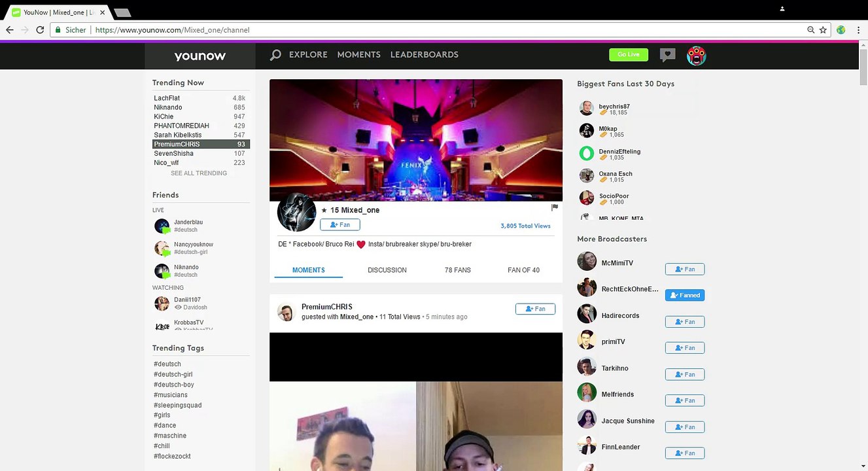Image resolution: width=868 pixels, height=471 pixels.
Task: Click Go Live button
Action: 629,55
